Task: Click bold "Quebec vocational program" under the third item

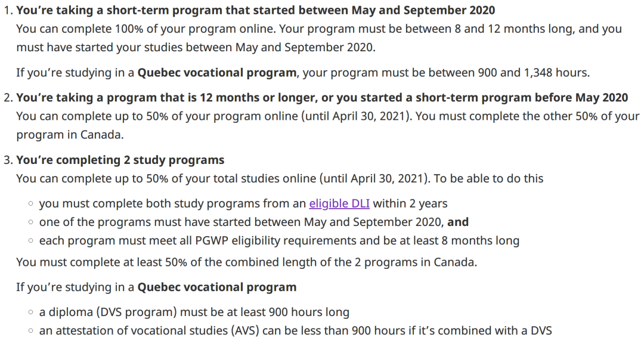Action: tap(217, 287)
